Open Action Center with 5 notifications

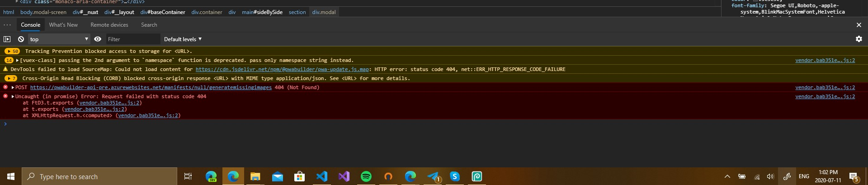[x=854, y=176]
